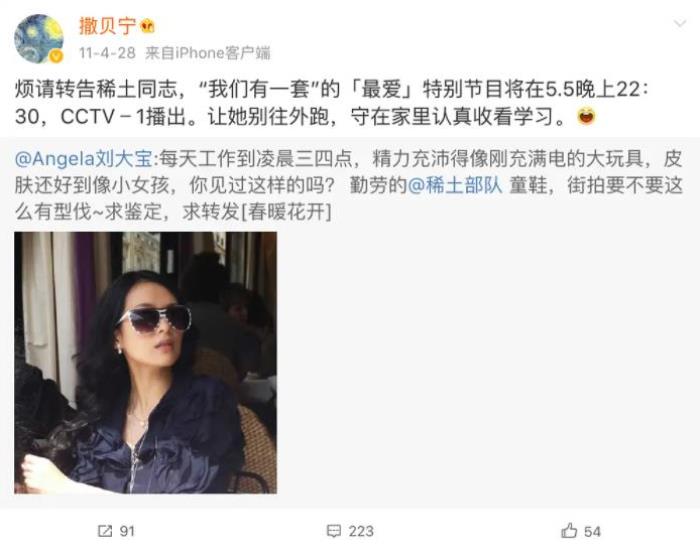Open the @稀土部队 mention link

tap(455, 185)
